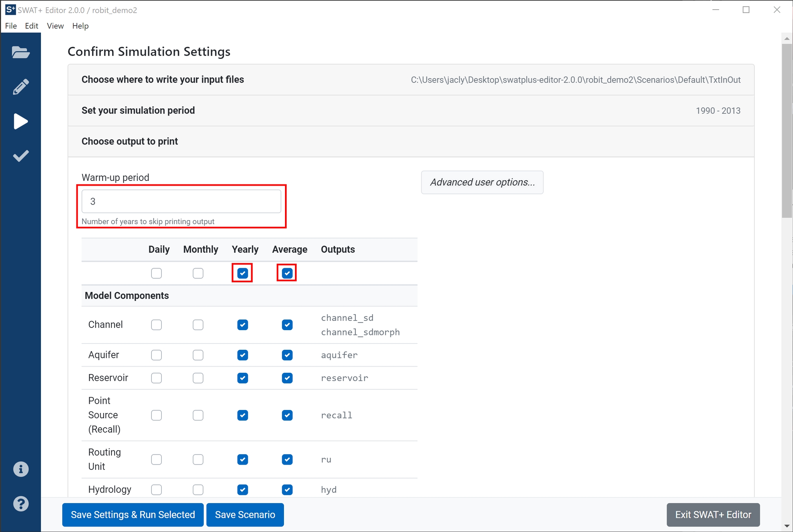Open Advanced user options
The width and height of the screenshot is (793, 532).
pos(482,182)
